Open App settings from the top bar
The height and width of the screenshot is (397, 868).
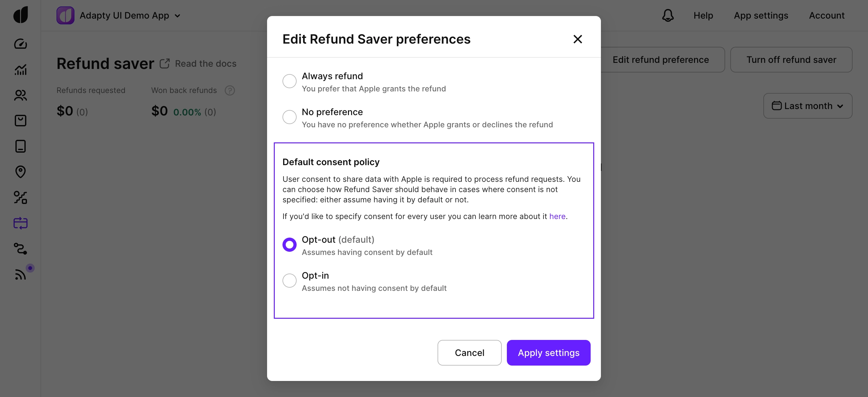pyautogui.click(x=761, y=15)
